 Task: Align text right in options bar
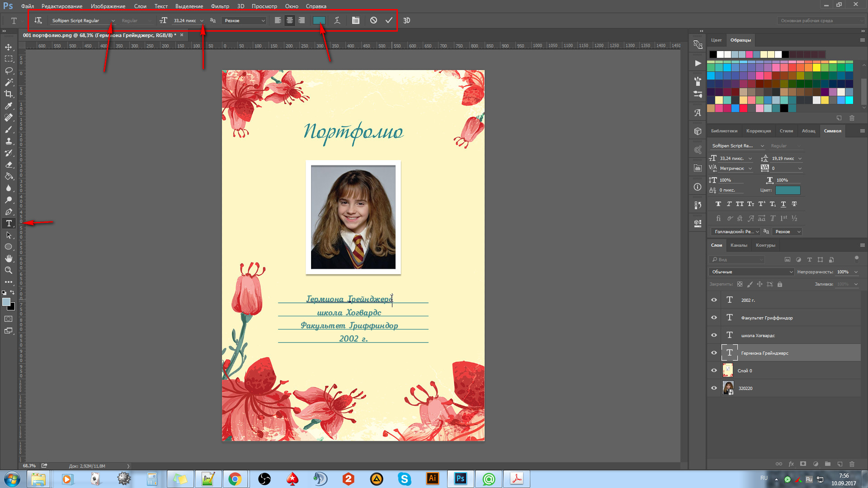302,20
